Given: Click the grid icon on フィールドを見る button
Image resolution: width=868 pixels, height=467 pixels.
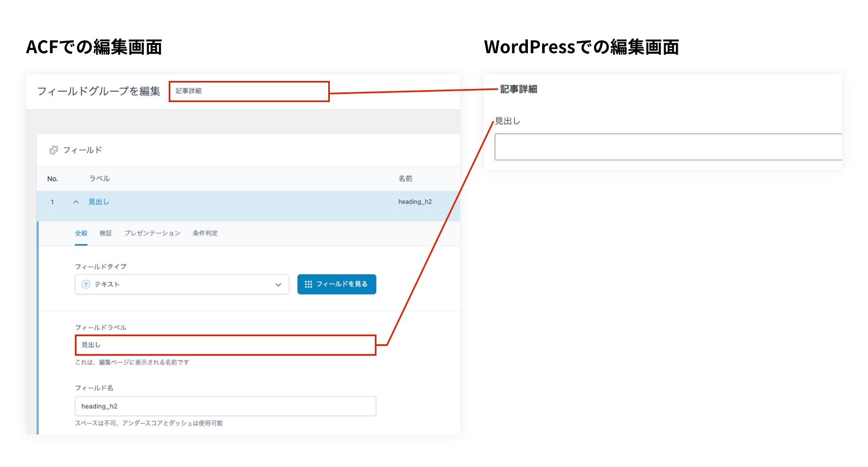Looking at the screenshot, I should [x=308, y=284].
